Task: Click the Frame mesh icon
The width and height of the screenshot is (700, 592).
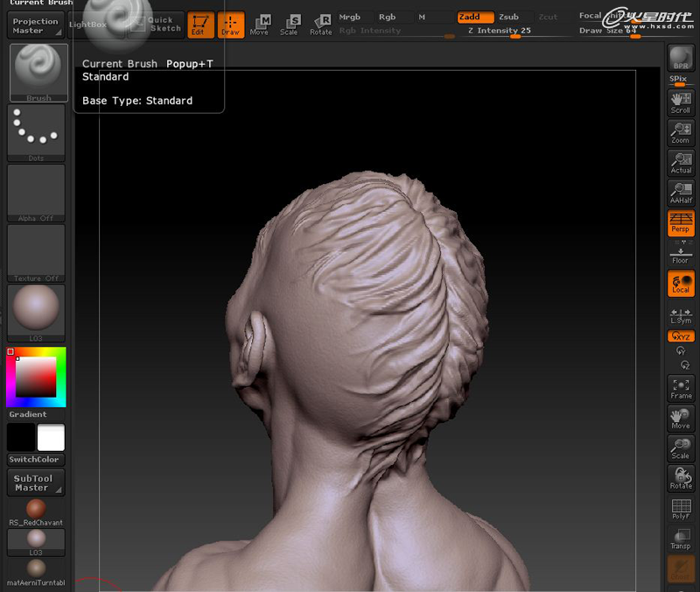Action: pyautogui.click(x=681, y=388)
